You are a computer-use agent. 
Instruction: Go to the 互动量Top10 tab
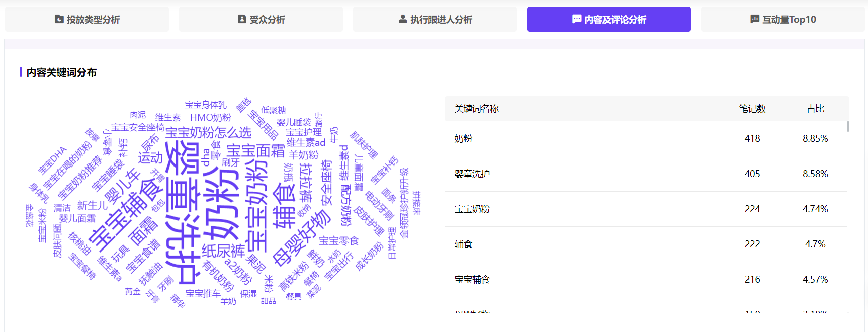click(789, 20)
